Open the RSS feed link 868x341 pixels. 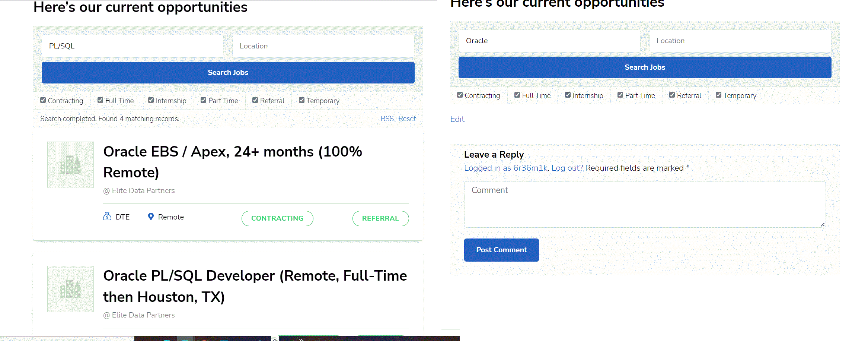tap(387, 119)
